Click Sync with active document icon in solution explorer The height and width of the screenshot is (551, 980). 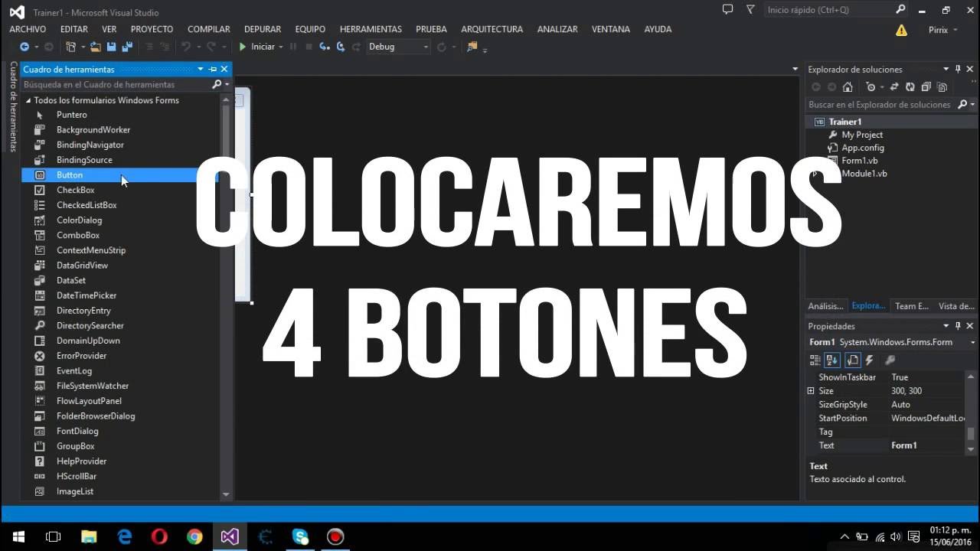click(x=894, y=87)
